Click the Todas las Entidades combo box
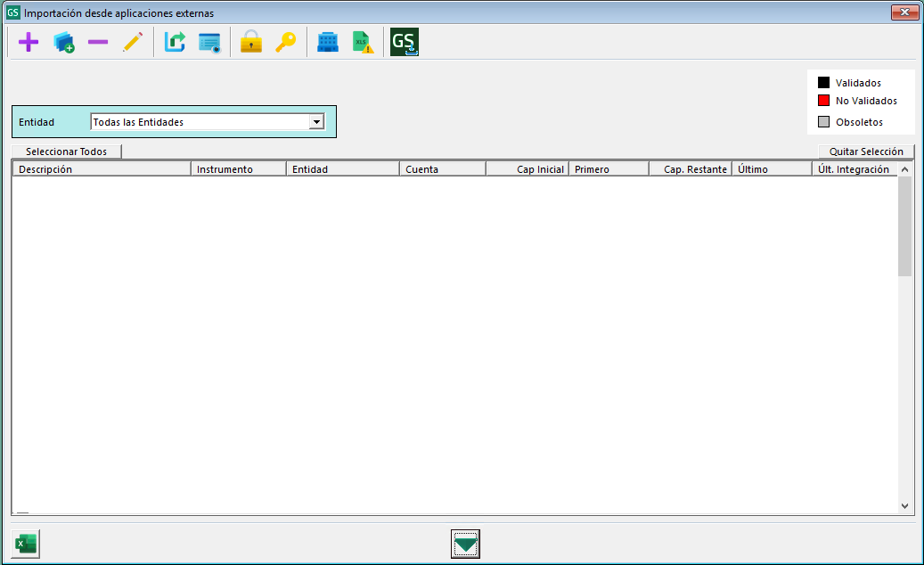This screenshot has width=924, height=565. [208, 122]
